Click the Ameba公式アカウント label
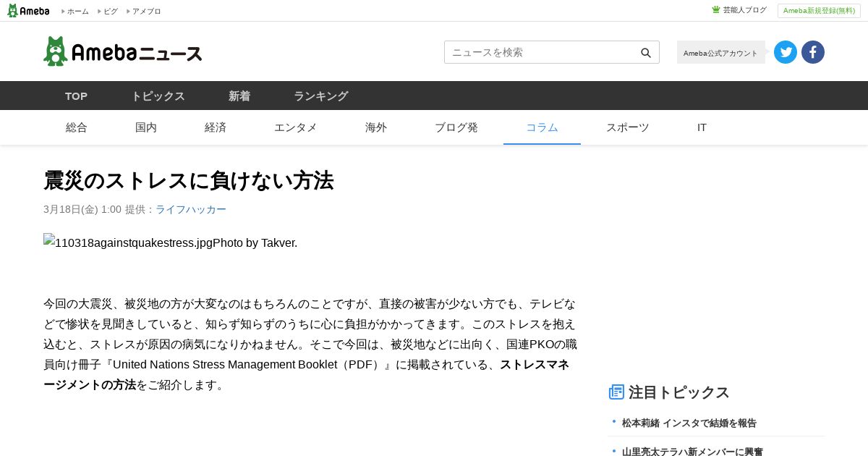This screenshot has height=456, width=868. pyautogui.click(x=720, y=52)
